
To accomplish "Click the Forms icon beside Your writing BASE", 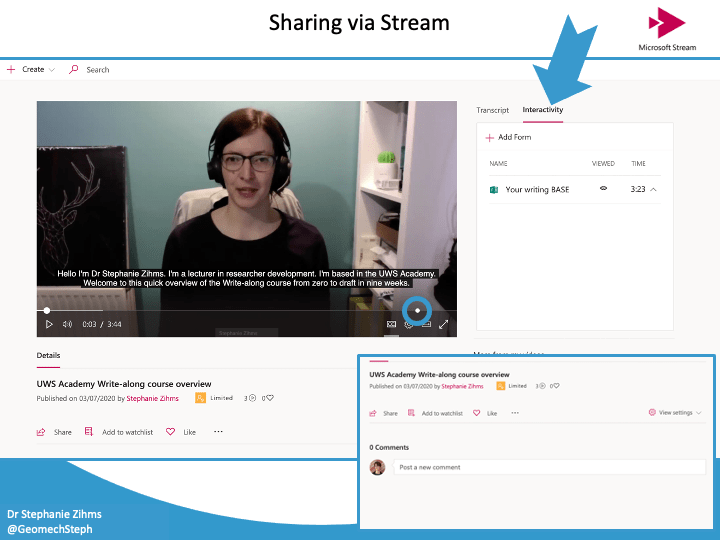I will click(494, 190).
